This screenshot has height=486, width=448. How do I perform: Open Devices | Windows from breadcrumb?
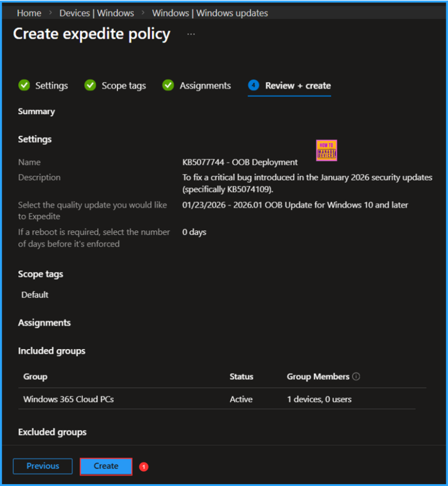(96, 13)
